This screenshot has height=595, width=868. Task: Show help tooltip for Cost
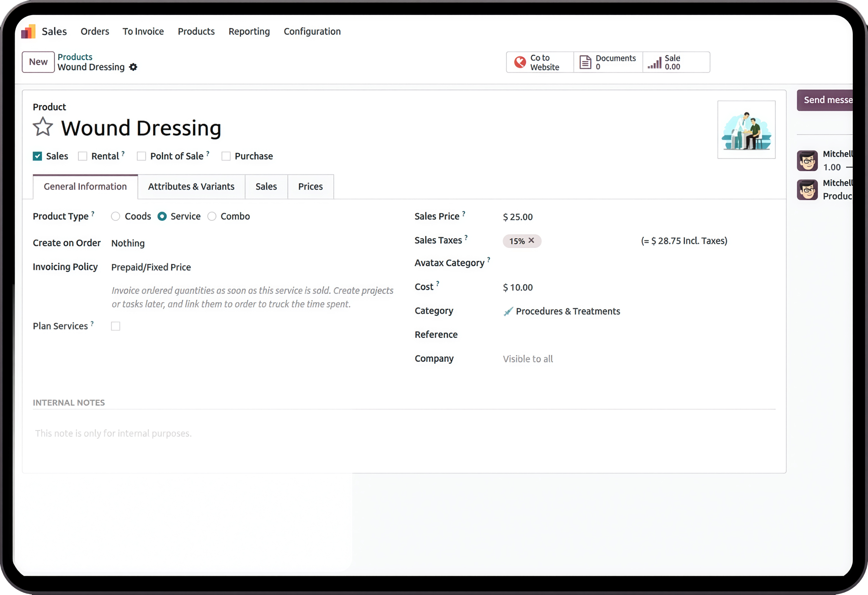tap(438, 284)
